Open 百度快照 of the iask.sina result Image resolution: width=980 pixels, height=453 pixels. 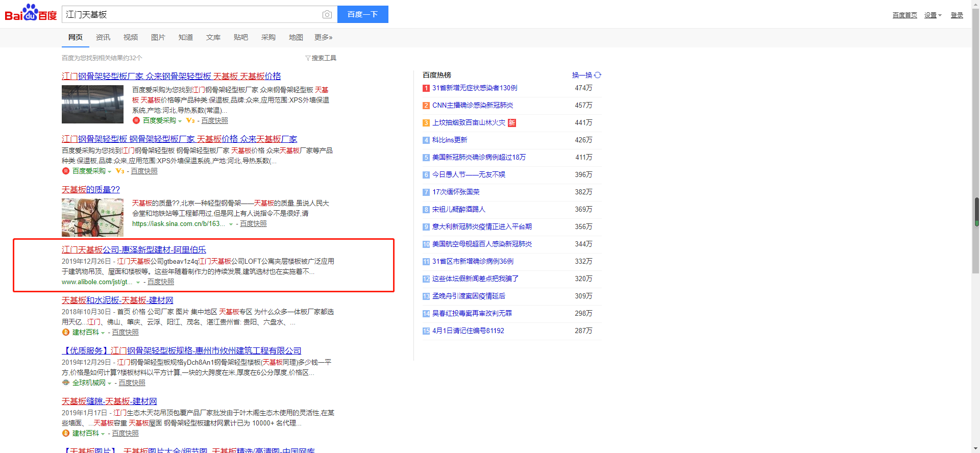pos(253,223)
